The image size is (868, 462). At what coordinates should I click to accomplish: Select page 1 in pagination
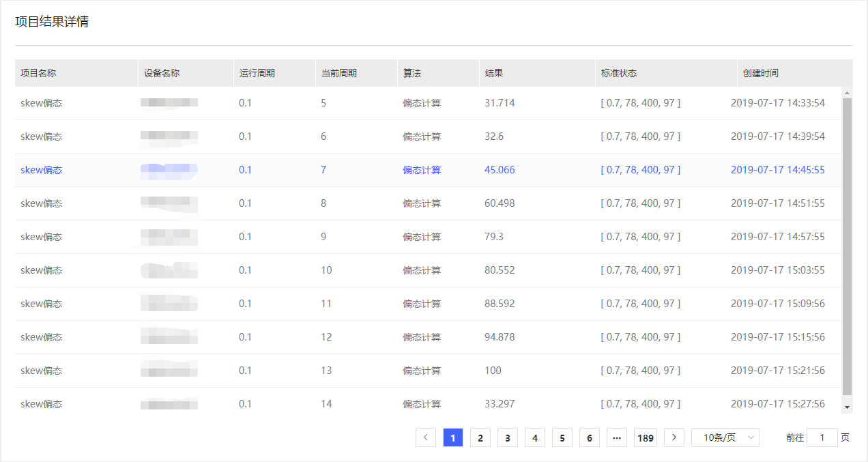point(453,437)
